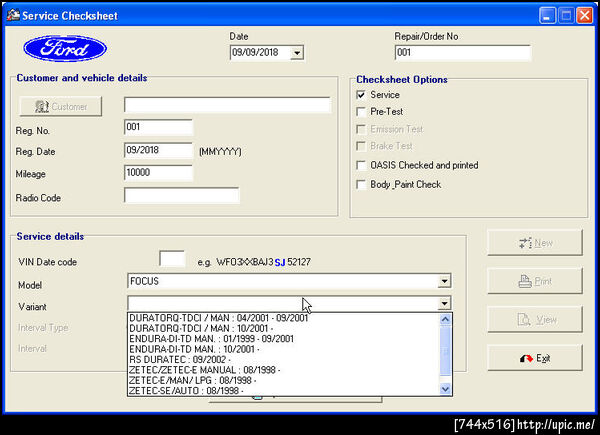The image size is (600, 435).
Task: Minimize the Service Checksheet window
Action: 547,16
